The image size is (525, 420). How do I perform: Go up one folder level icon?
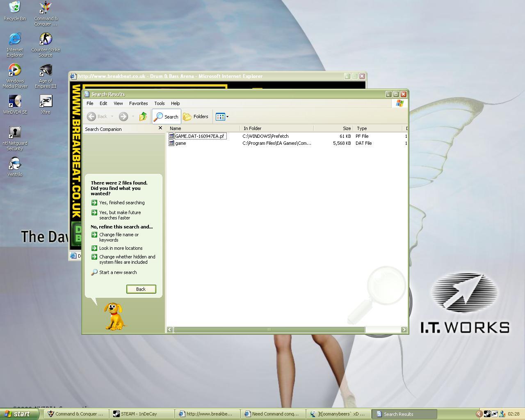(x=143, y=116)
